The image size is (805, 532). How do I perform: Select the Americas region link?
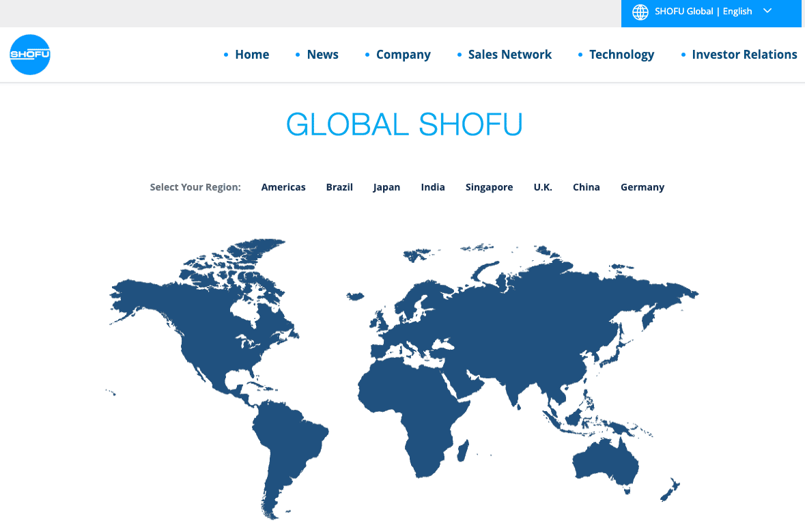283,187
